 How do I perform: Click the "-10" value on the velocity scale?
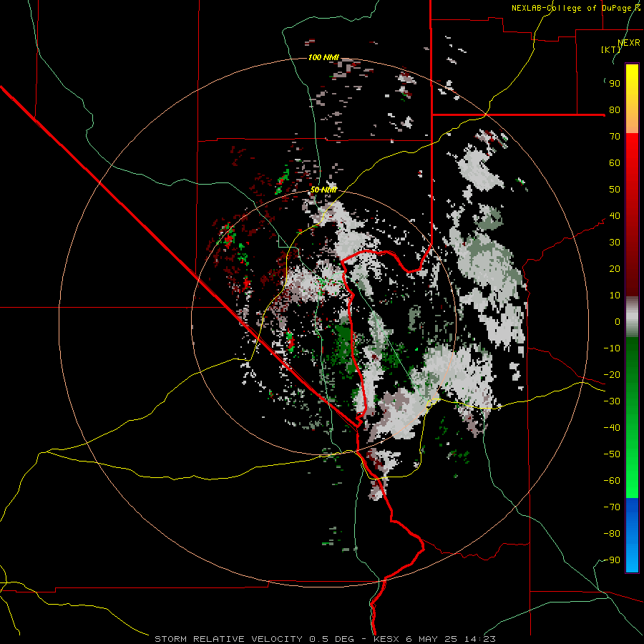pyautogui.click(x=612, y=348)
